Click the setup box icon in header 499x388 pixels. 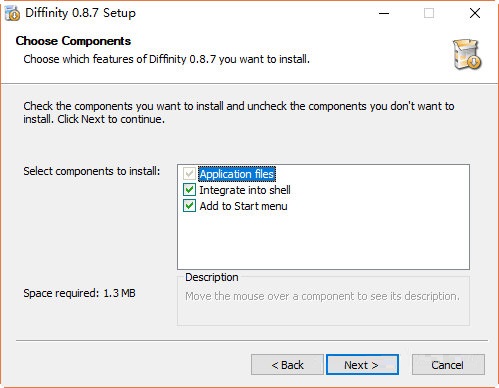[x=467, y=54]
